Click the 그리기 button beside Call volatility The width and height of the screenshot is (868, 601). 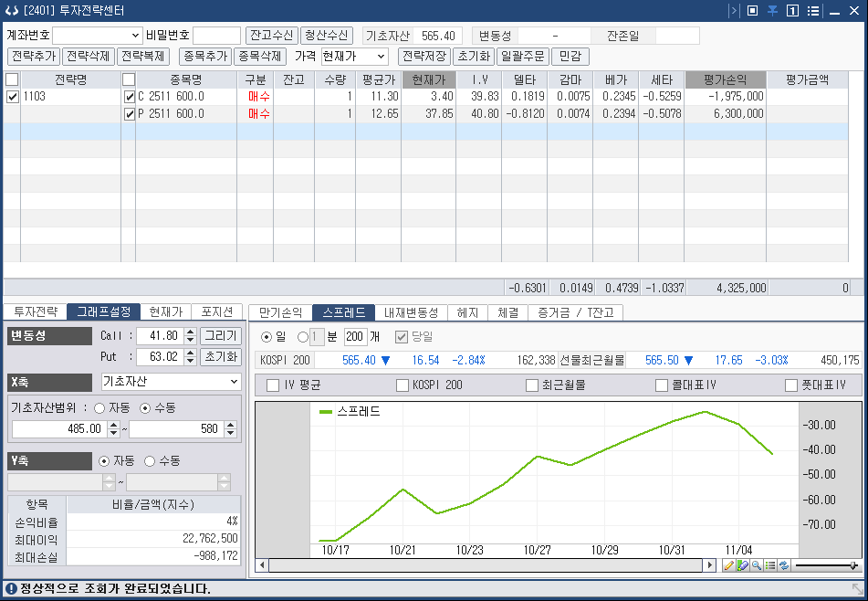(x=221, y=336)
